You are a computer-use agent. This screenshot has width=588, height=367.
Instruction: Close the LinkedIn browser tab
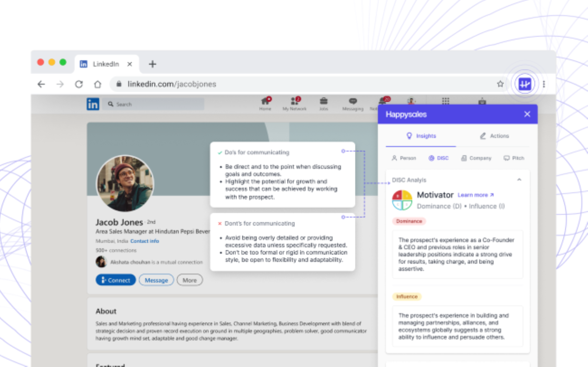coord(130,64)
